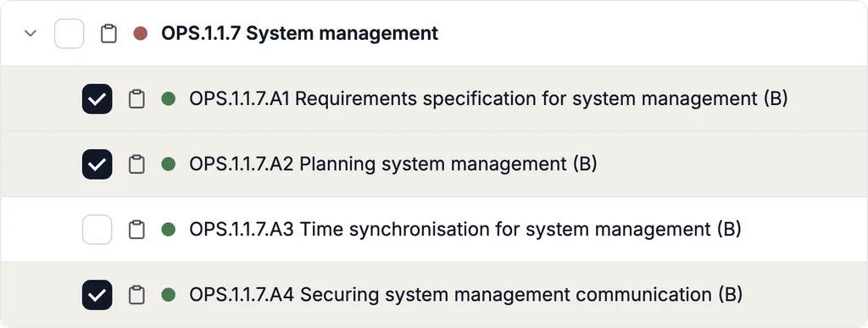The image size is (868, 328).
Task: Click clipboard icon for A4 Securing communication
Action: coord(136,295)
